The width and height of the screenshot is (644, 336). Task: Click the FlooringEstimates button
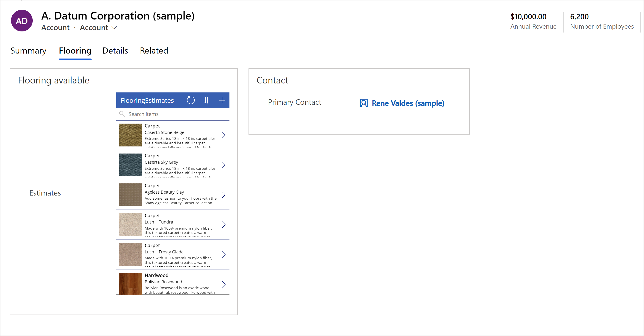tap(147, 100)
